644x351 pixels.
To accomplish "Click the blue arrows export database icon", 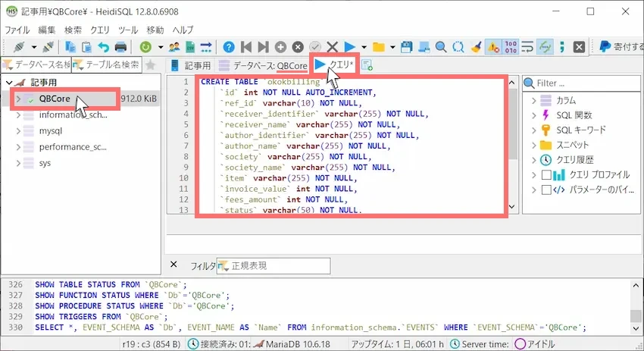I will [206, 47].
